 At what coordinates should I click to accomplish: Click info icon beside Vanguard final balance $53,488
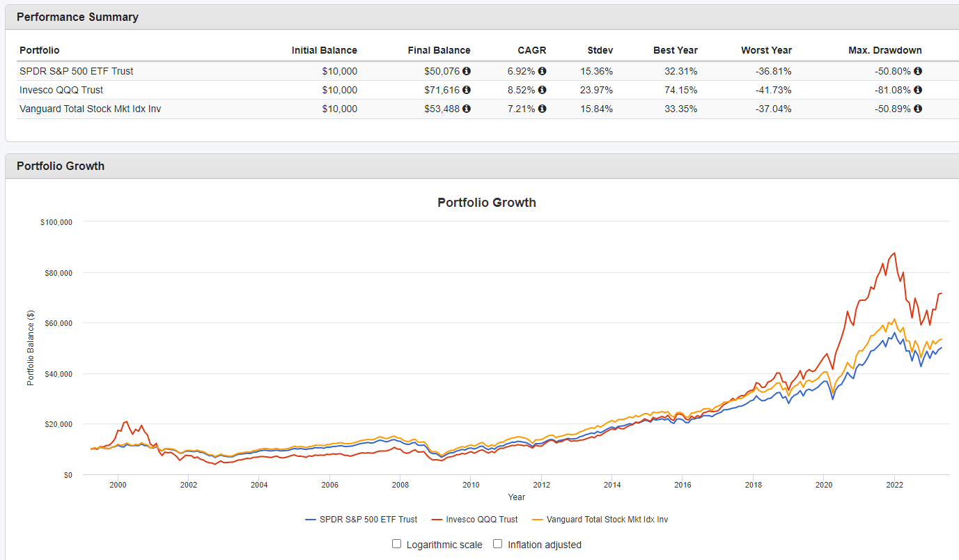[x=467, y=109]
